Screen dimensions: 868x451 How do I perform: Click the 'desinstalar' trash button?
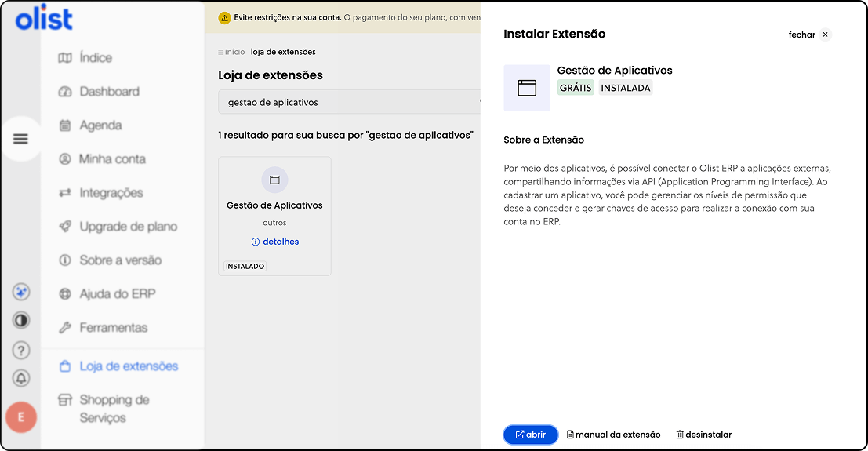(703, 435)
